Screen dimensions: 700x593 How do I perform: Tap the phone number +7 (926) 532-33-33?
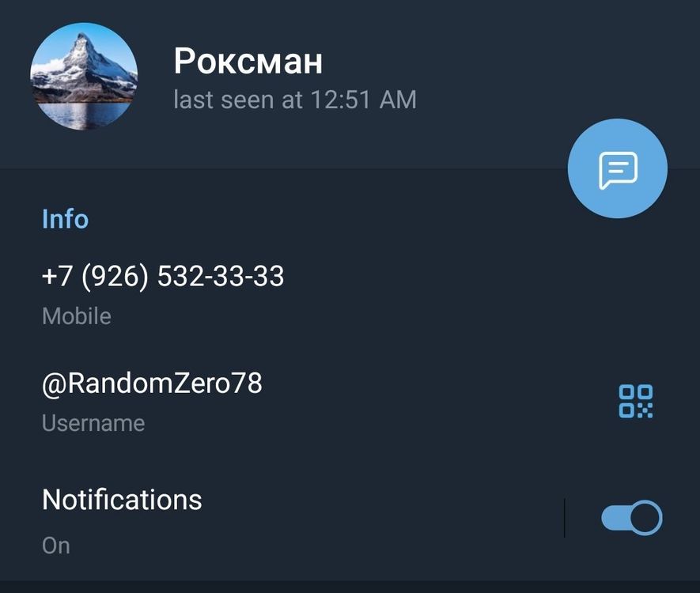(162, 276)
